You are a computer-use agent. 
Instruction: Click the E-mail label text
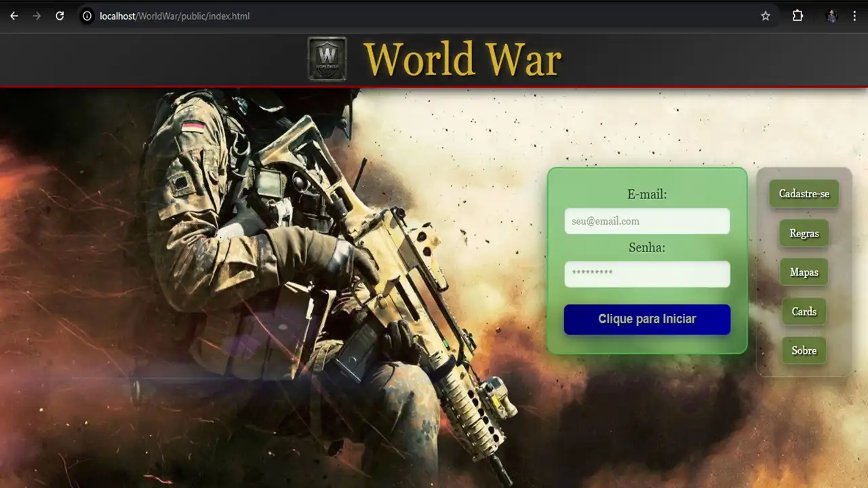[647, 195]
